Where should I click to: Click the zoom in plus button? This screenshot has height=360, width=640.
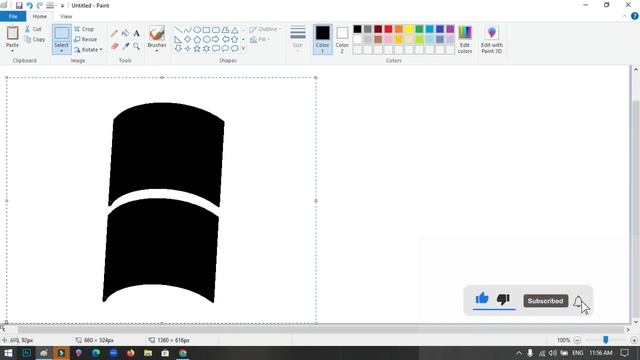pos(634,340)
